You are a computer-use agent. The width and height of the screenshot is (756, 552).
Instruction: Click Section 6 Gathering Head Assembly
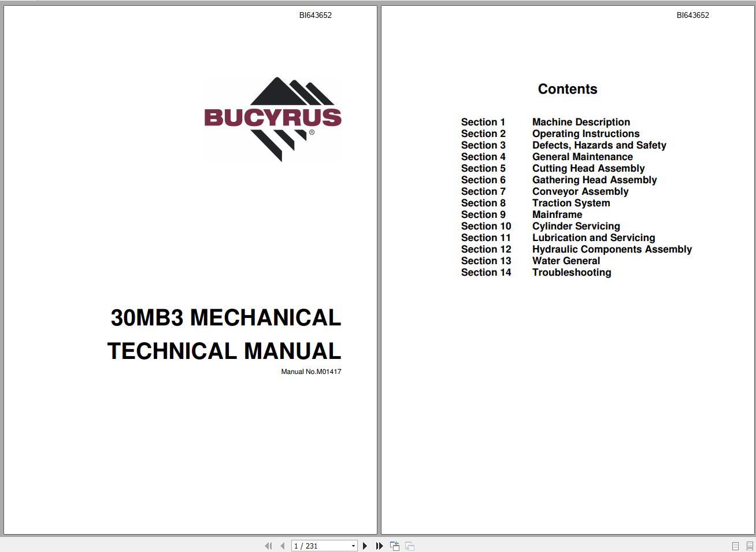click(x=559, y=180)
